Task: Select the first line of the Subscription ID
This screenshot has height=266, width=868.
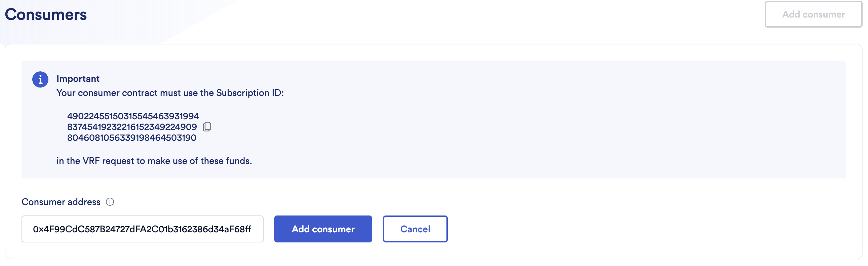Action: pyautogui.click(x=133, y=116)
